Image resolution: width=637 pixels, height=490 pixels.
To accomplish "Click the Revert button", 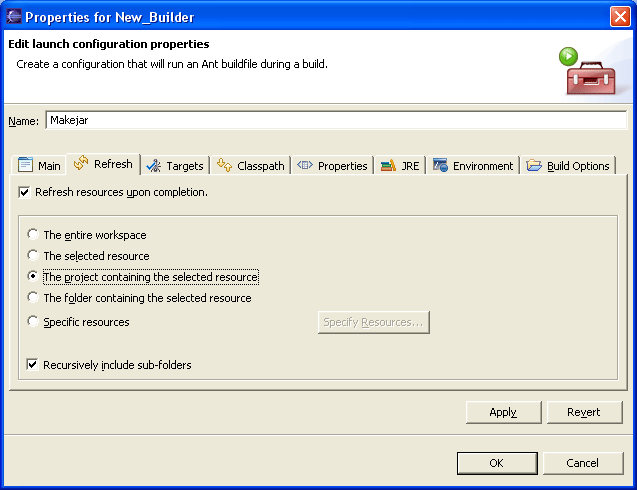I will [584, 412].
